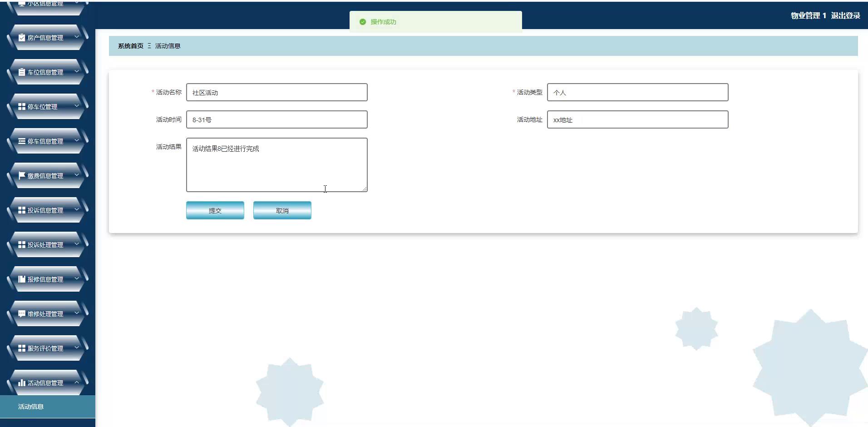Open the 停车位管理 menu
Screen dimensions: 868x427
click(48, 107)
